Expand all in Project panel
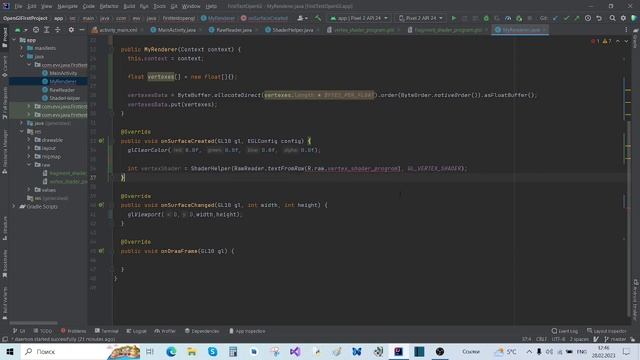Viewport: 640px width, 360px height. pos(47,30)
